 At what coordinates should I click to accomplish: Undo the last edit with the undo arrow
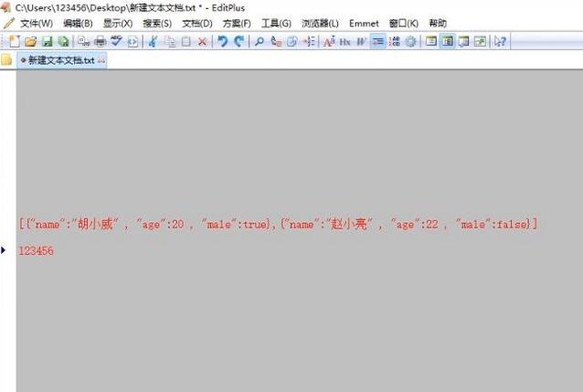tap(223, 41)
